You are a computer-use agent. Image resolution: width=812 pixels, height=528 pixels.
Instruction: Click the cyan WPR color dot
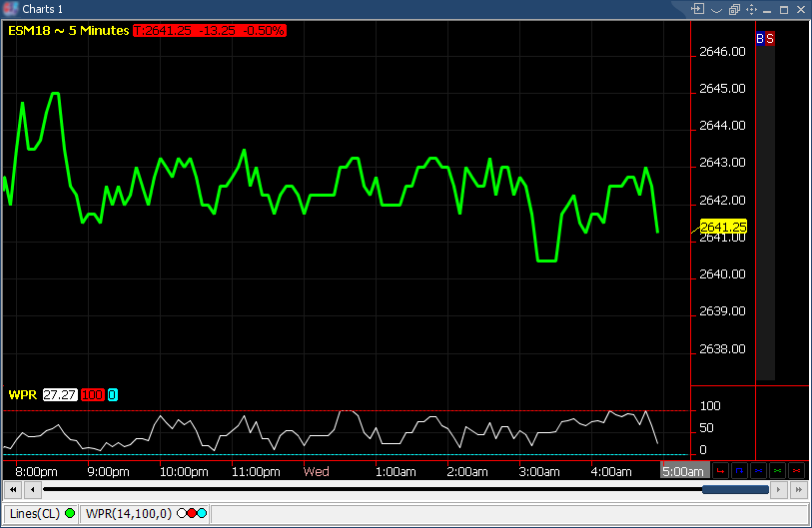click(x=202, y=513)
